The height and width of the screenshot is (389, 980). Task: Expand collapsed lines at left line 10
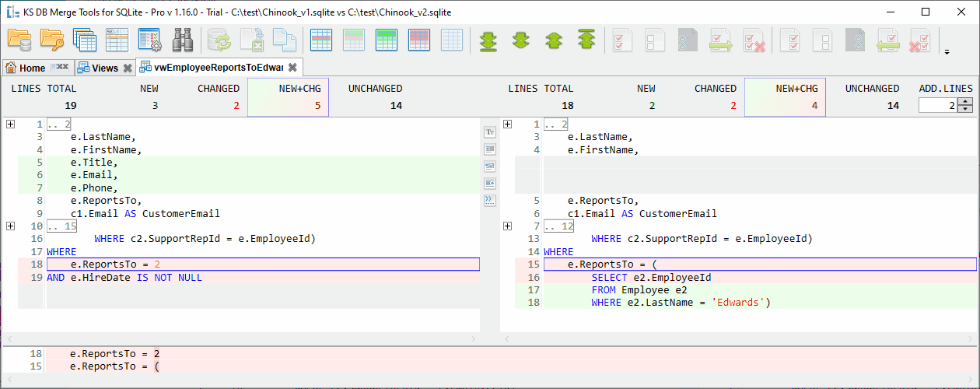click(11, 226)
